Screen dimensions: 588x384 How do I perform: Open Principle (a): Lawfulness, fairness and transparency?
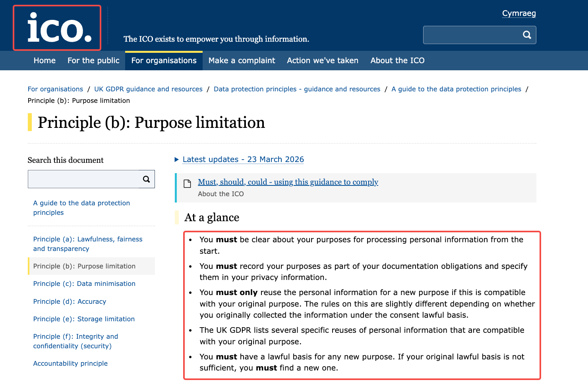click(88, 244)
